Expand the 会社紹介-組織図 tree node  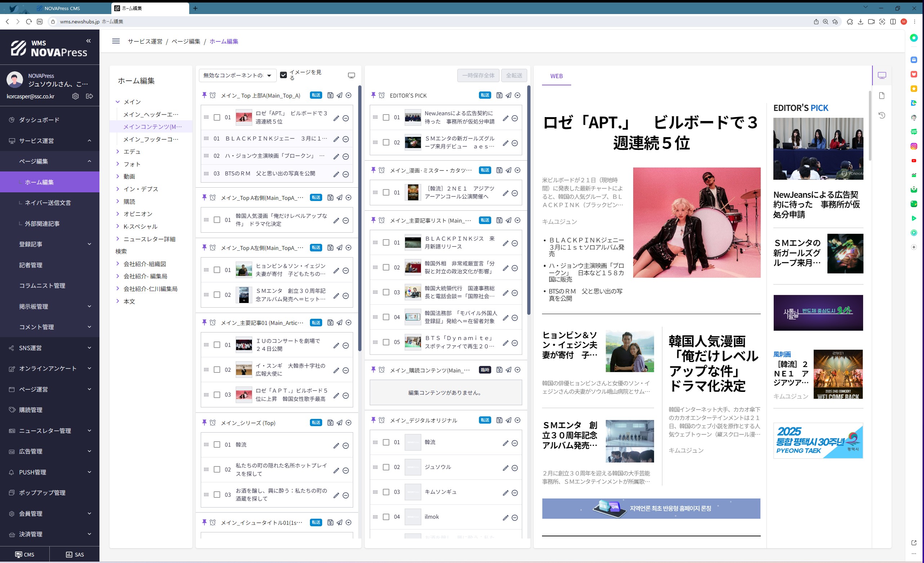coord(118,264)
